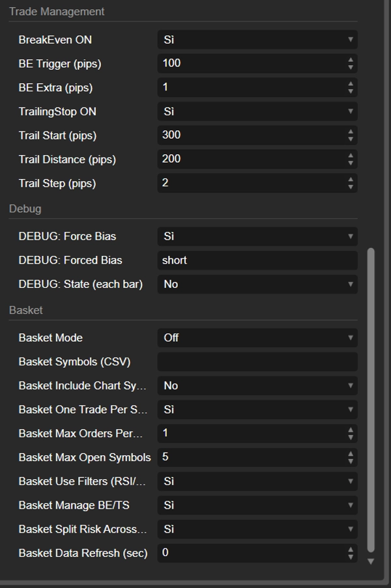The height and width of the screenshot is (588, 391).
Task: Click the DEBUG: Forced Bias text field
Action: [257, 260]
